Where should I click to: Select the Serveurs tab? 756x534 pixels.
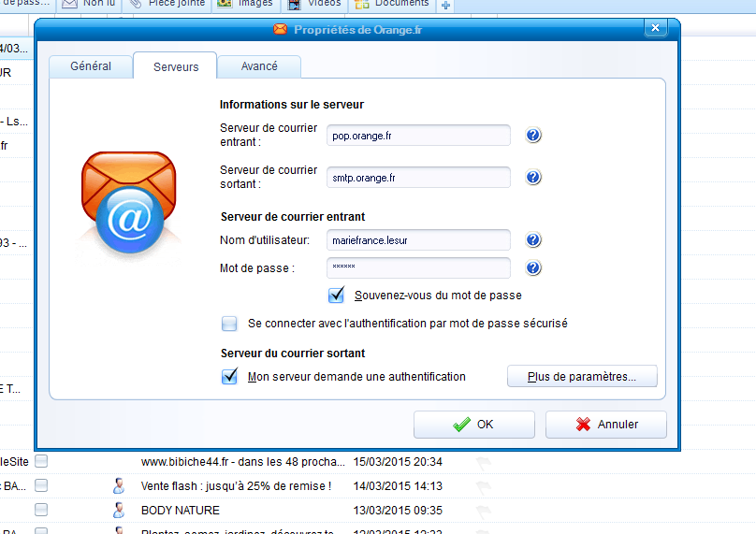click(176, 66)
